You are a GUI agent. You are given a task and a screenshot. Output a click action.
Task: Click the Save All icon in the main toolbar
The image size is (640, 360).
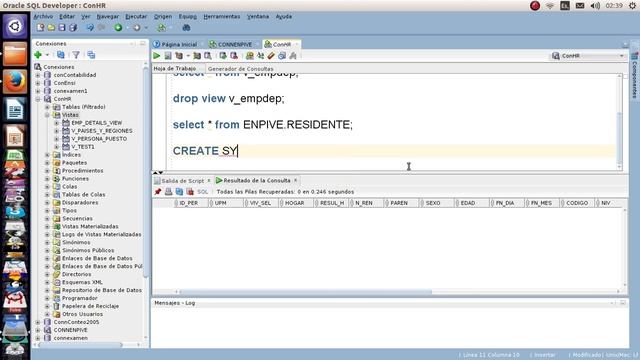(x=73, y=27)
